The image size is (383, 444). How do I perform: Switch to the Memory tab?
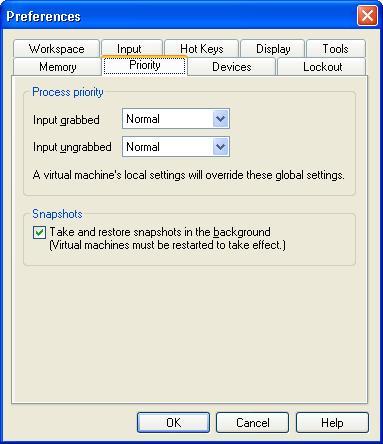click(x=57, y=67)
